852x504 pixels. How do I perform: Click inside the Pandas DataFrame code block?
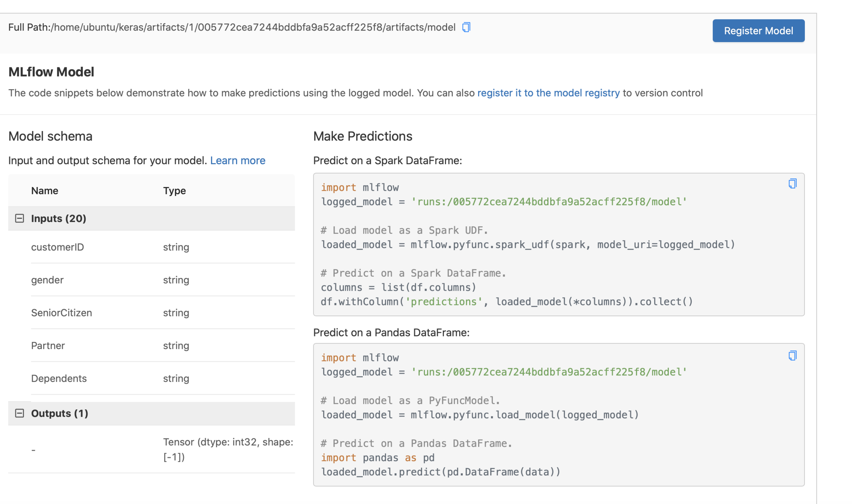click(523, 429)
